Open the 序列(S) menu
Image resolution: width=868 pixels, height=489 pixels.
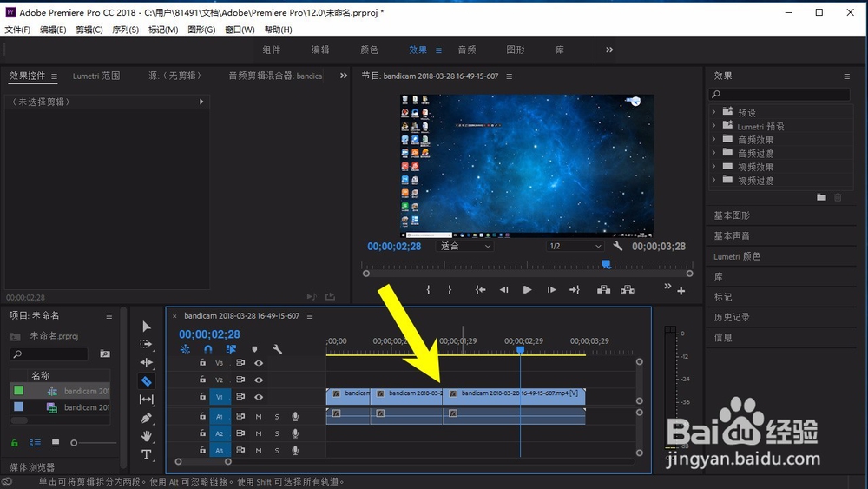[x=126, y=30]
